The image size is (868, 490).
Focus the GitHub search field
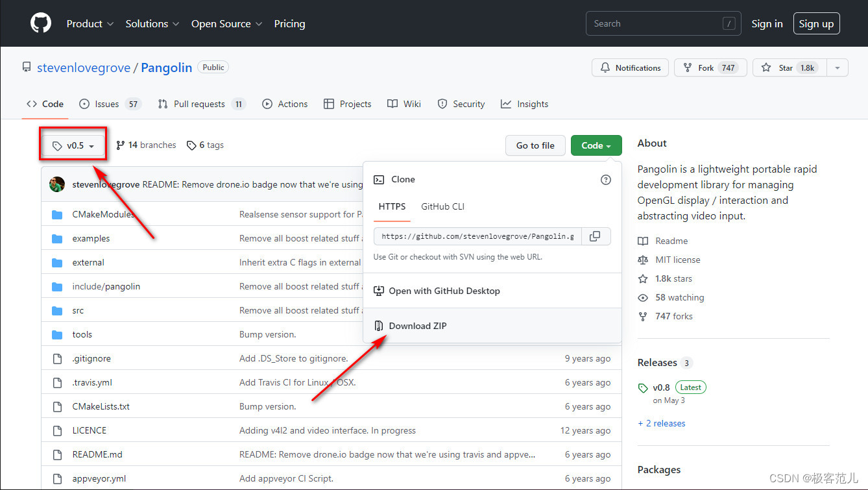663,23
